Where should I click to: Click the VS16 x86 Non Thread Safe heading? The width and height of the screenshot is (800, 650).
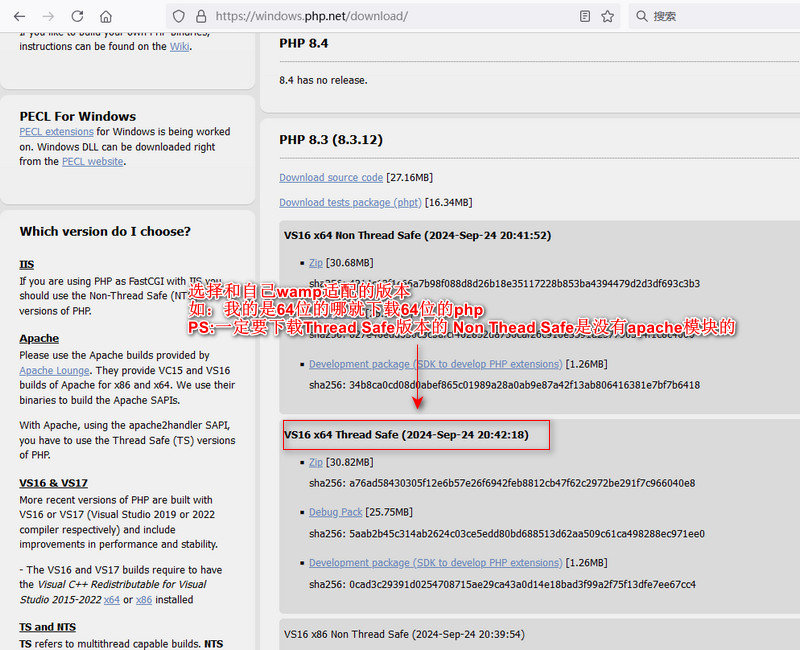tap(405, 634)
